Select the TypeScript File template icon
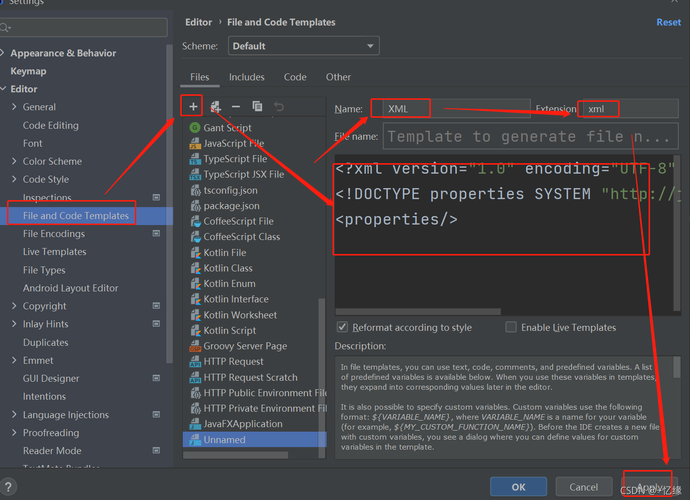Screen dimensions: 690x500 point(195,159)
